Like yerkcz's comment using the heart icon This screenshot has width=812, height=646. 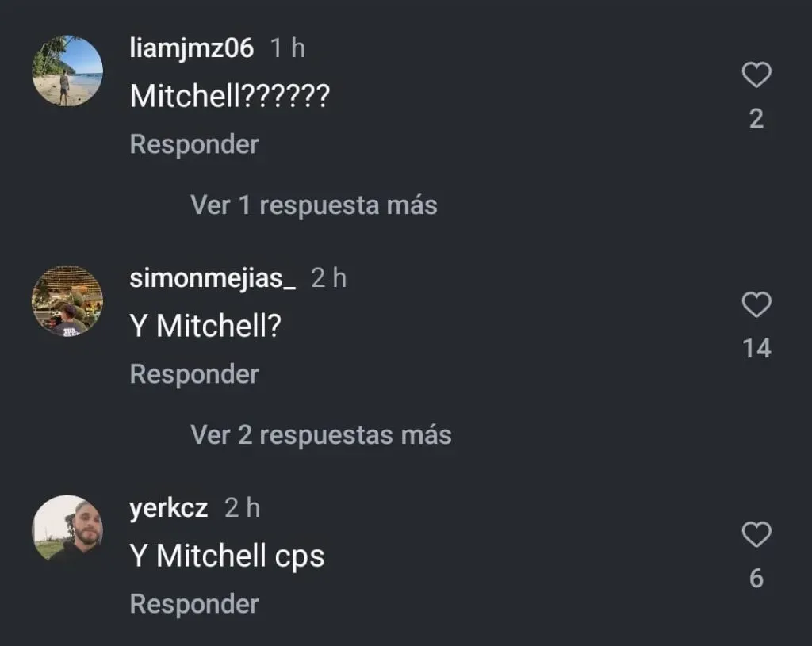point(756,534)
